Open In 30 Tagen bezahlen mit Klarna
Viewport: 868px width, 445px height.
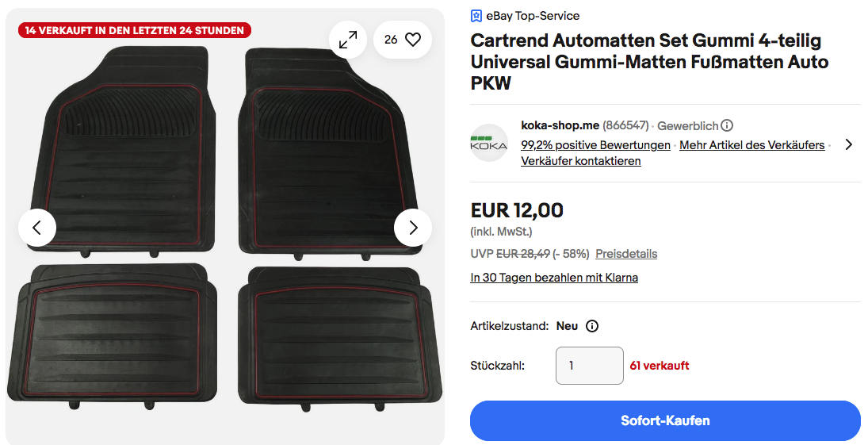coord(554,278)
